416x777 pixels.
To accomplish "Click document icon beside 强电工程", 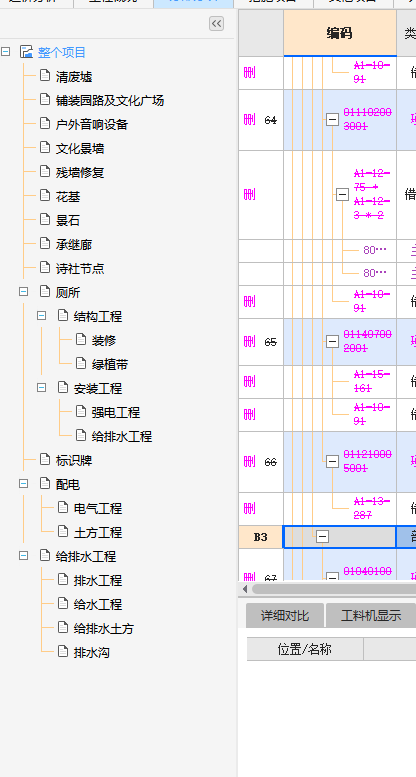I will pos(81,411).
